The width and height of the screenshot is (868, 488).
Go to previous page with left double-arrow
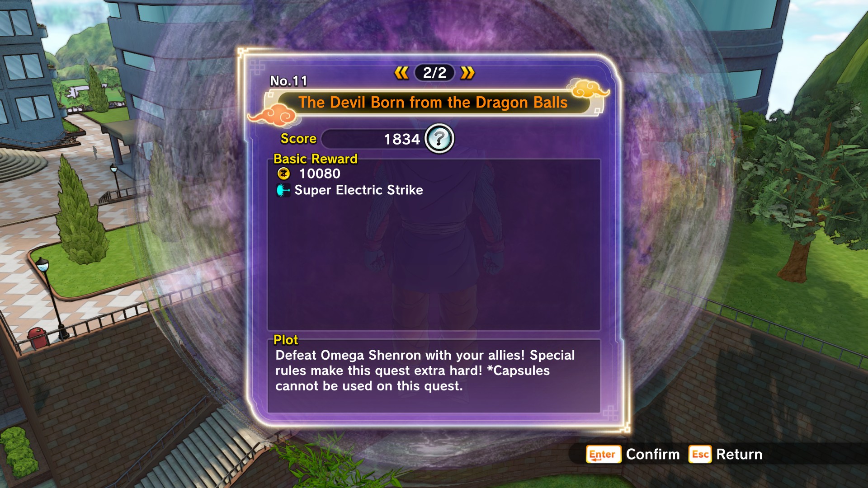coord(401,73)
